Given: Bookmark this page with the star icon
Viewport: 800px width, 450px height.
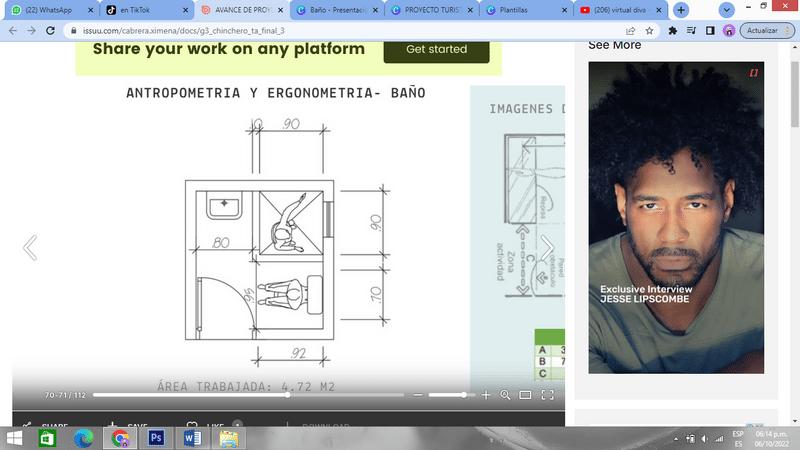Looking at the screenshot, I should pos(649,31).
